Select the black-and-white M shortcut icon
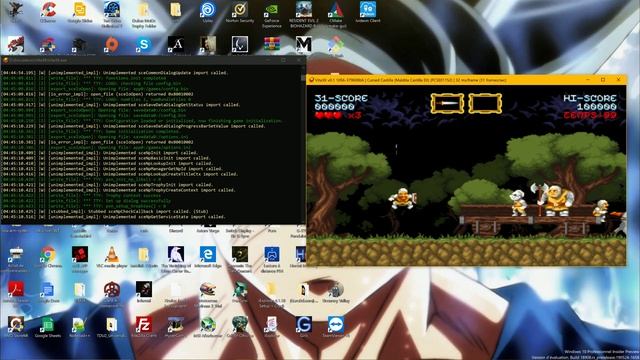This screenshot has width=640, height=360. click(x=304, y=44)
